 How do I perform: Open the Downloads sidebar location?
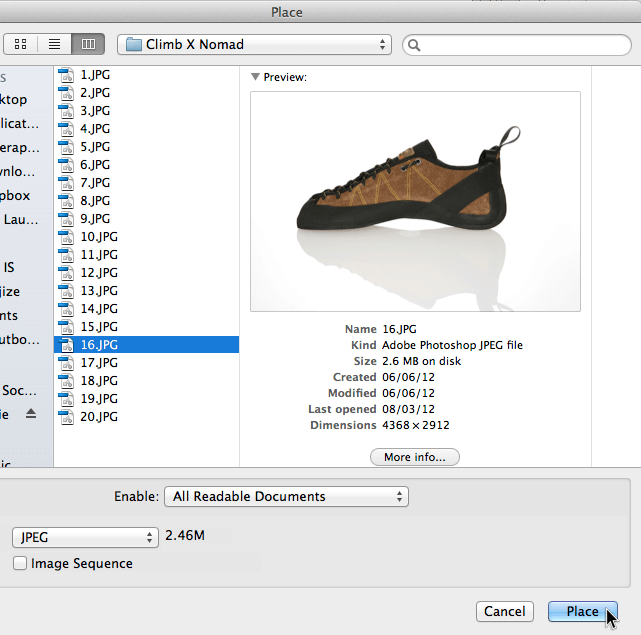(x=18, y=171)
